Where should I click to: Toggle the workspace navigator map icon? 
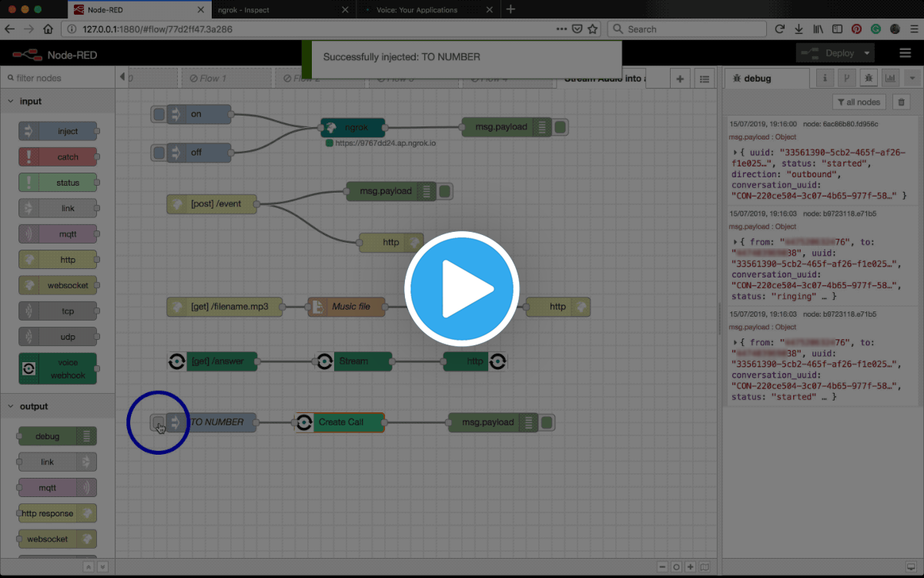coord(705,566)
